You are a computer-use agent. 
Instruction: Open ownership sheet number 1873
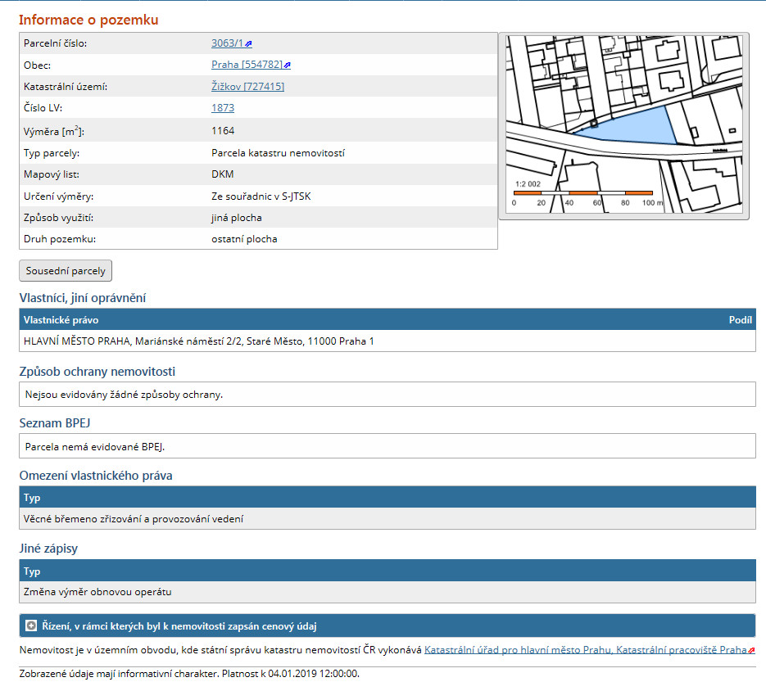click(x=223, y=107)
